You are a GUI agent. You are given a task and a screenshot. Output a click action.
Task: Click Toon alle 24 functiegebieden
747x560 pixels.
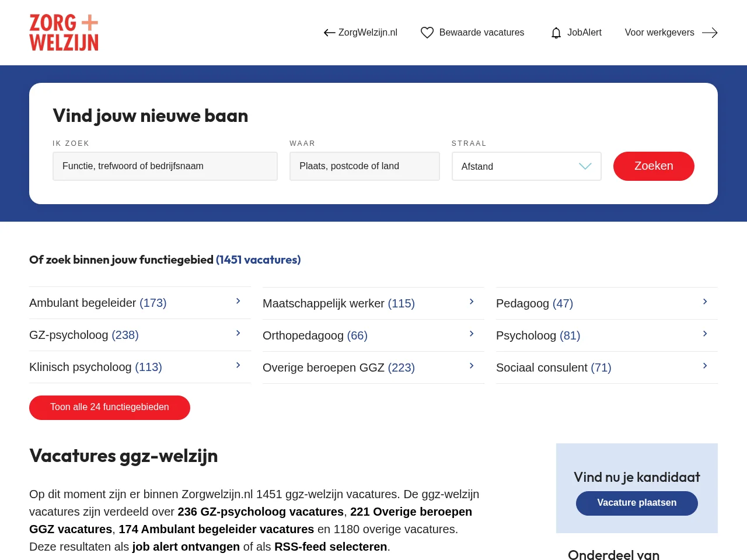point(110,408)
